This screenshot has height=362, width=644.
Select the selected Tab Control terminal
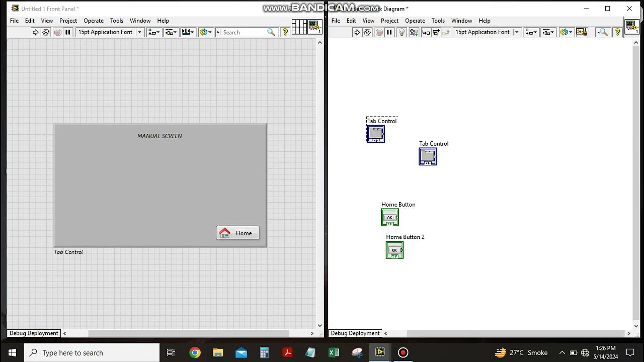375,134
